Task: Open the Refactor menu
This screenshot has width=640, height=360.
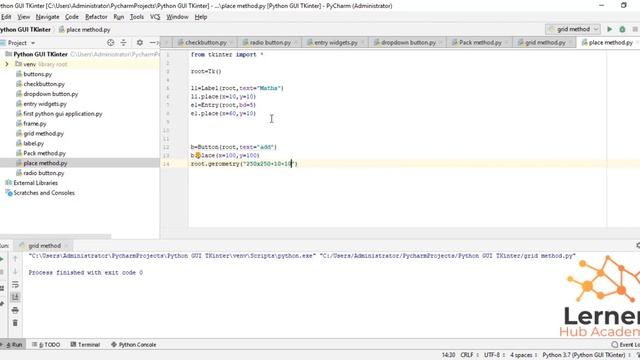Action: pos(96,17)
